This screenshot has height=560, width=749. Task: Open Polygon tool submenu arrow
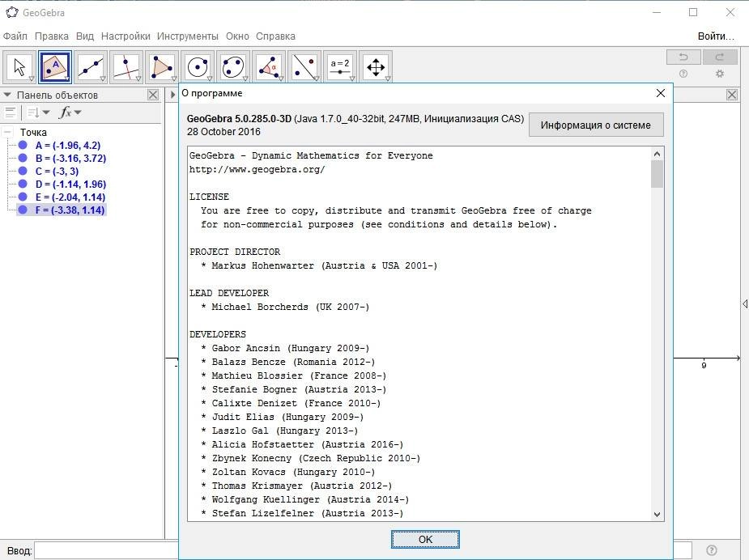pyautogui.click(x=174, y=78)
